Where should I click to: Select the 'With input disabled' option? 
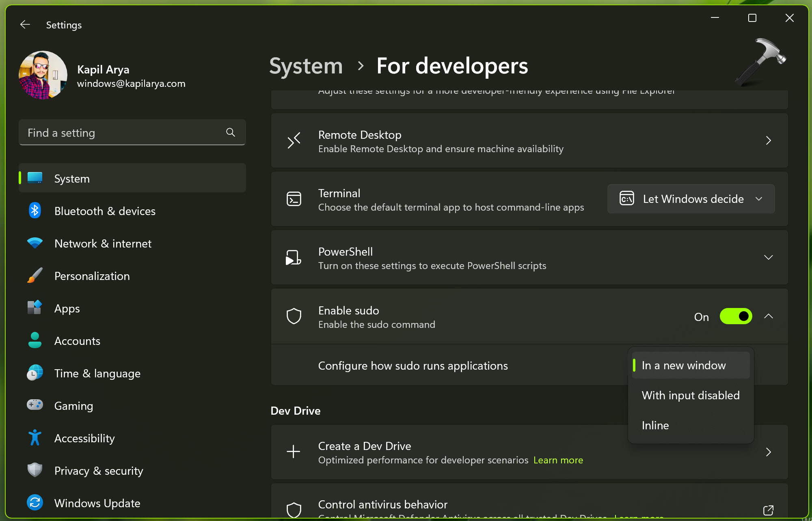(690, 395)
